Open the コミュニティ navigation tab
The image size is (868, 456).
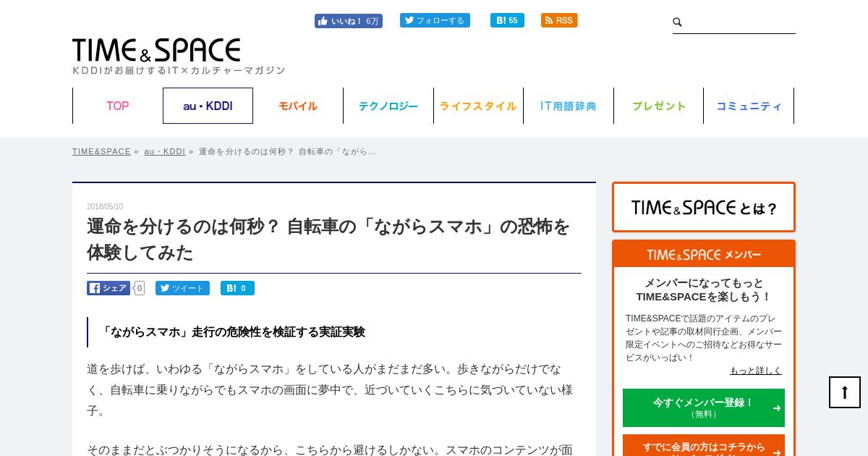(749, 106)
